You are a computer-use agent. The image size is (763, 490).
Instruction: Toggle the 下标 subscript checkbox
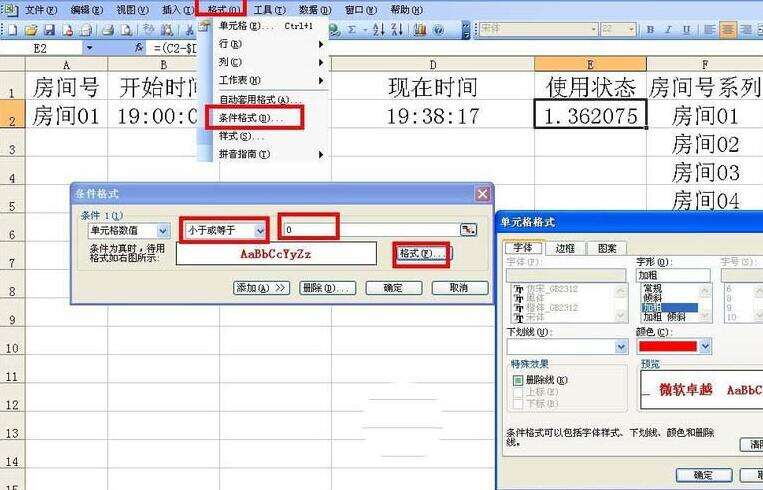(x=518, y=403)
